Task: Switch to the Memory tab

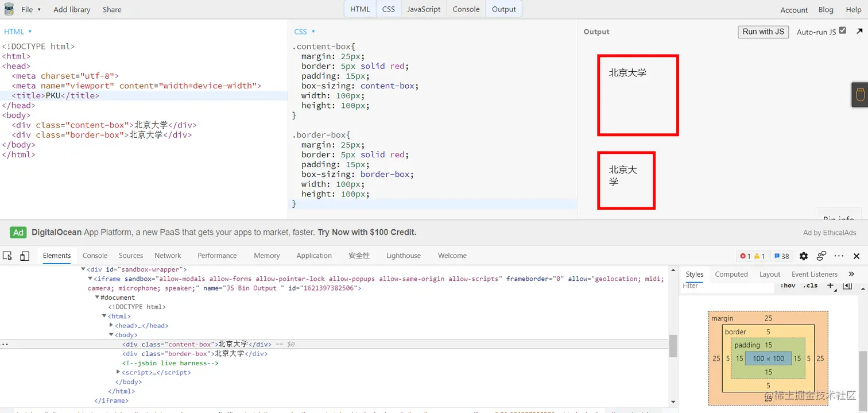Action: pyautogui.click(x=267, y=256)
